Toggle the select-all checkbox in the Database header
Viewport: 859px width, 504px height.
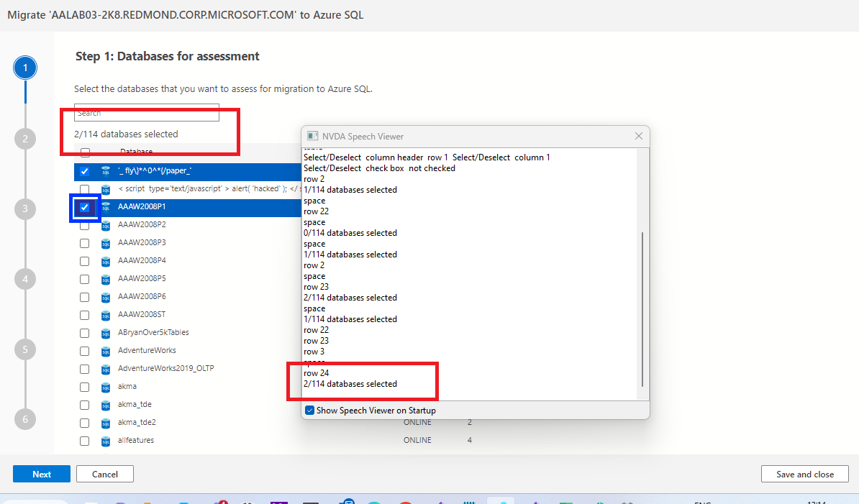pos(84,152)
